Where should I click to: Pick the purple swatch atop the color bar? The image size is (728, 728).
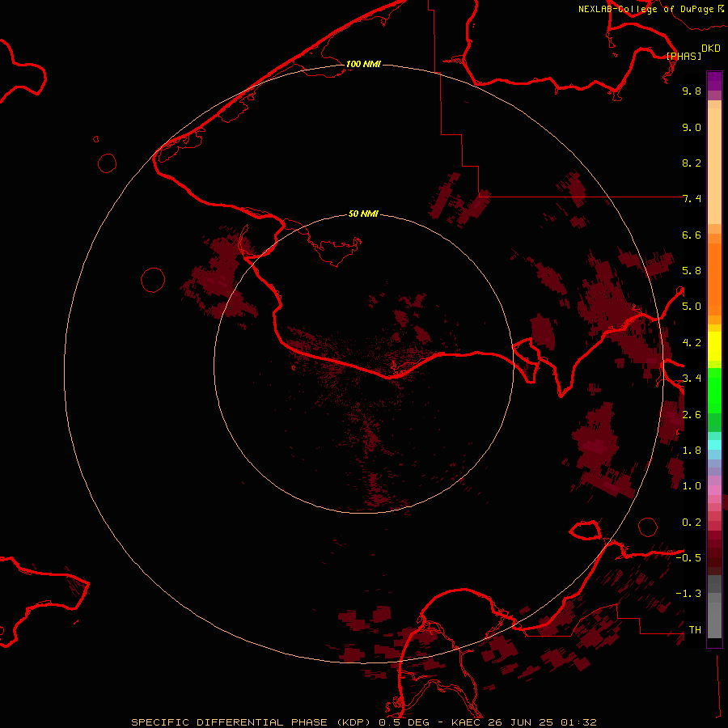point(714,81)
